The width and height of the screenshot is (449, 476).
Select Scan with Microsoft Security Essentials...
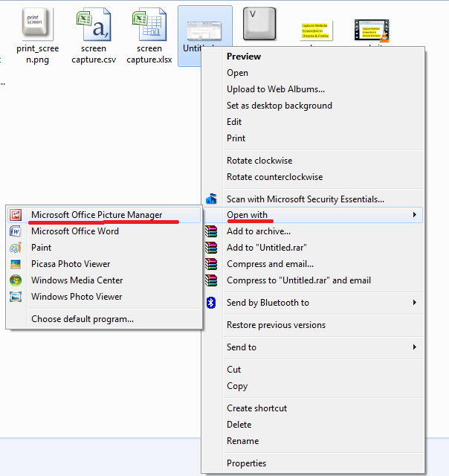314,199
